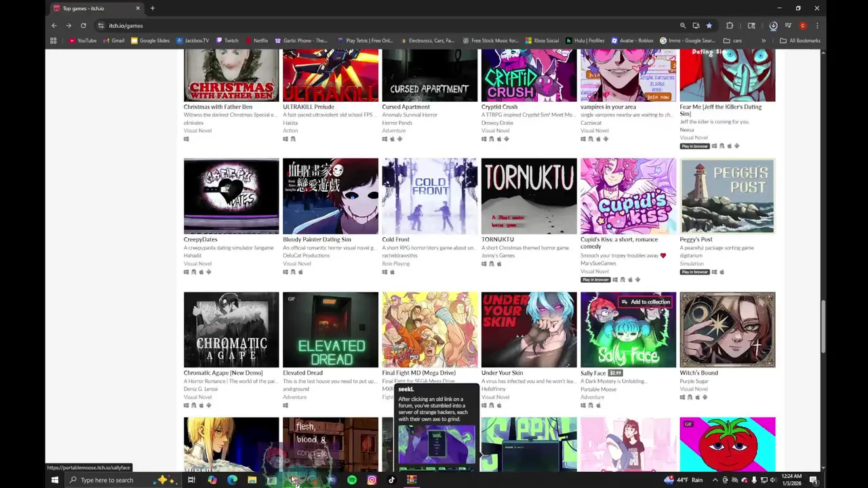Click the browser forward arrow
The height and width of the screenshot is (488, 868).
click(68, 26)
